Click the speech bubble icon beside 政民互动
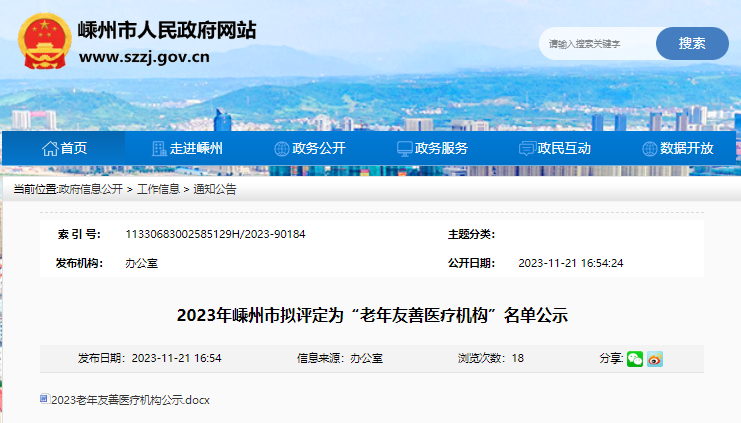Image resolution: width=741 pixels, height=423 pixels. (x=527, y=149)
